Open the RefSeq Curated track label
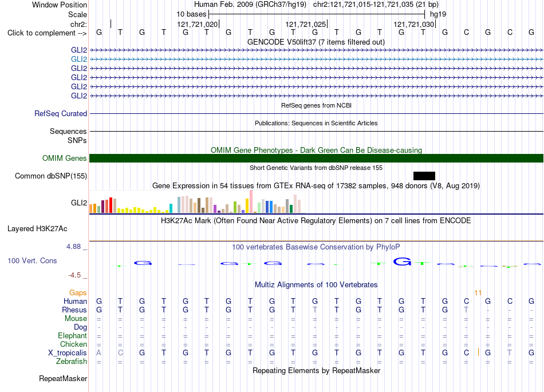Screen dimensions: 544x392 coord(61,114)
